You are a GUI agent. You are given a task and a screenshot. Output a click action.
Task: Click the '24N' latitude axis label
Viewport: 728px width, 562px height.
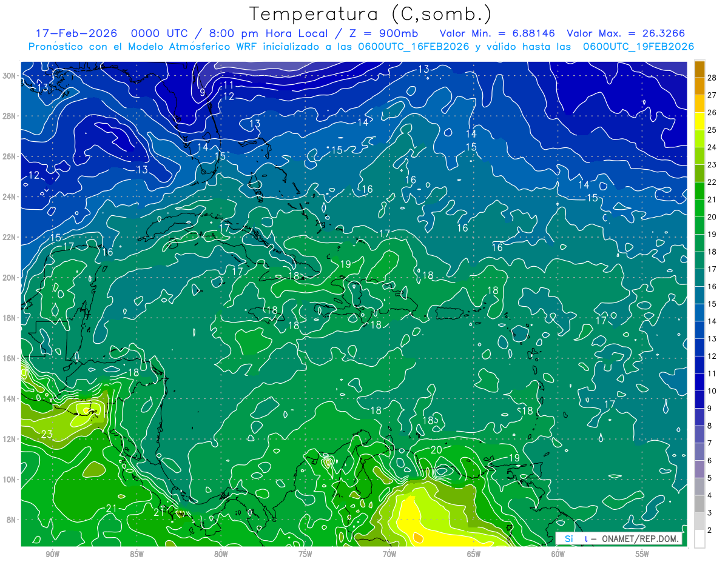(10, 196)
